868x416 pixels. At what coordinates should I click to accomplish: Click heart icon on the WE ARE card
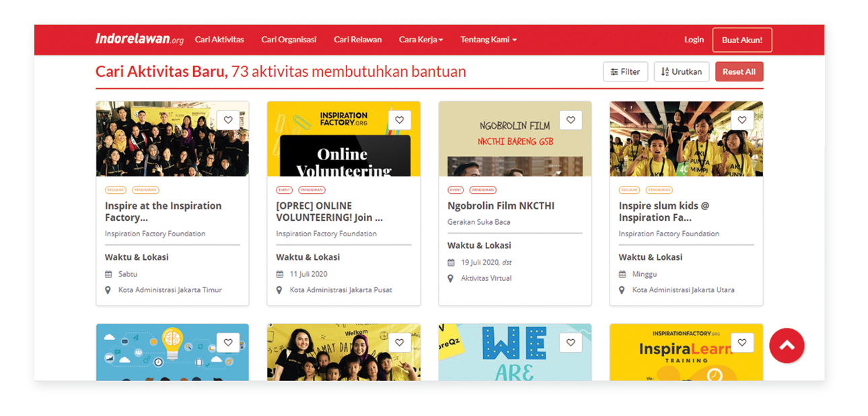click(x=571, y=343)
